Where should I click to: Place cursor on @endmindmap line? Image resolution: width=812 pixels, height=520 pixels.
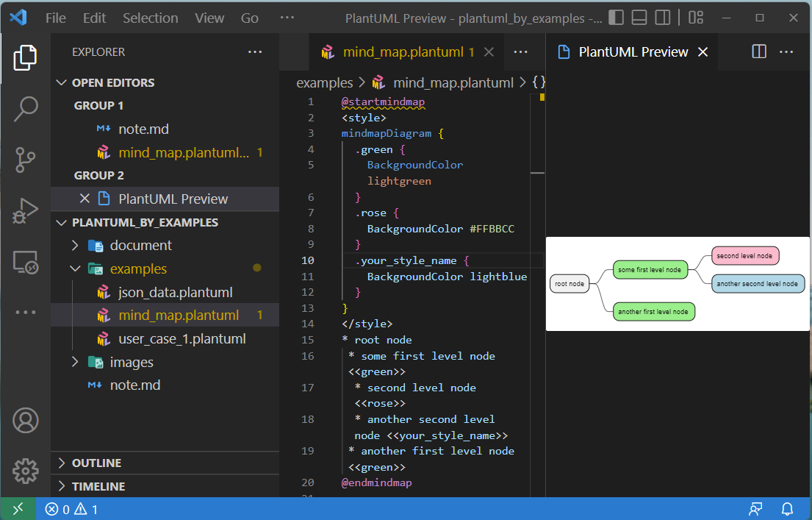tap(376, 482)
